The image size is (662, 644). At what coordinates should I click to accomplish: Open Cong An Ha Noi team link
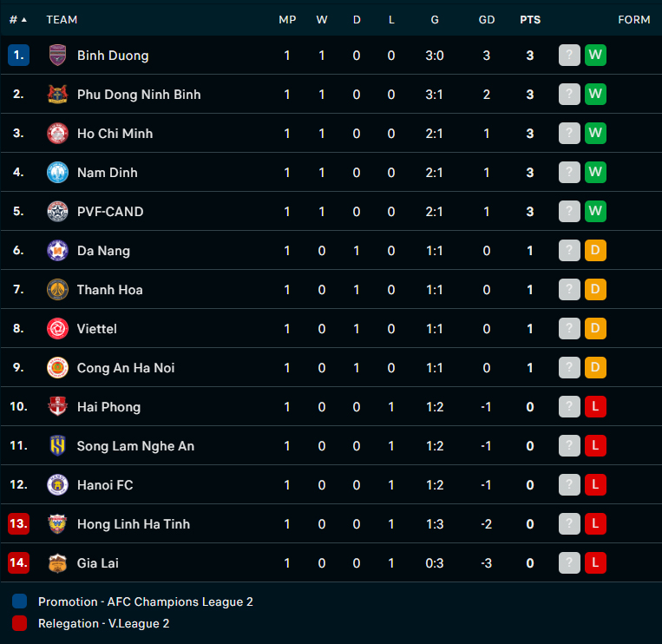[x=126, y=368]
